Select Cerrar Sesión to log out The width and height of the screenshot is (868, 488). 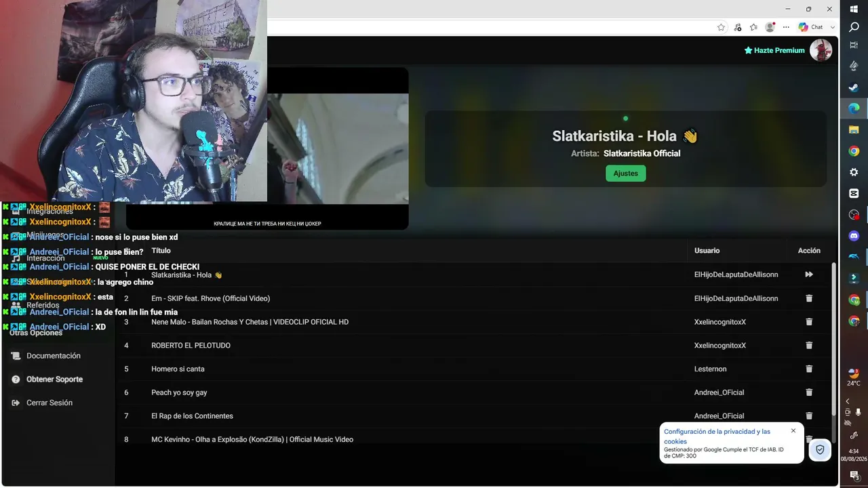50,403
